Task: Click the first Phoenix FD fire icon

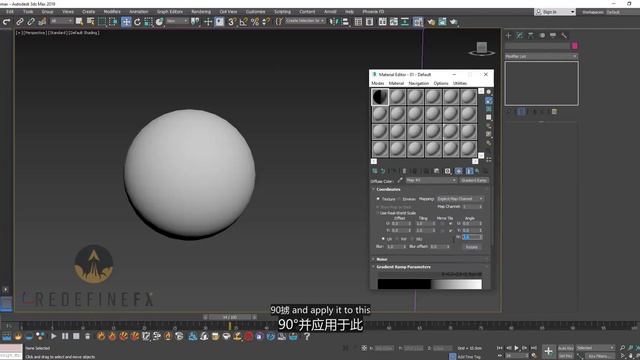Action: click(x=101, y=337)
